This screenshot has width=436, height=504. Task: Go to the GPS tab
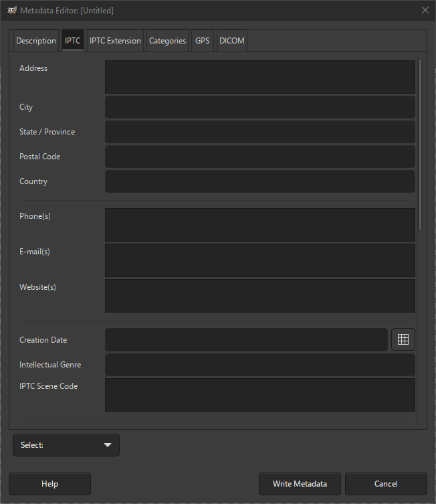[x=202, y=41]
